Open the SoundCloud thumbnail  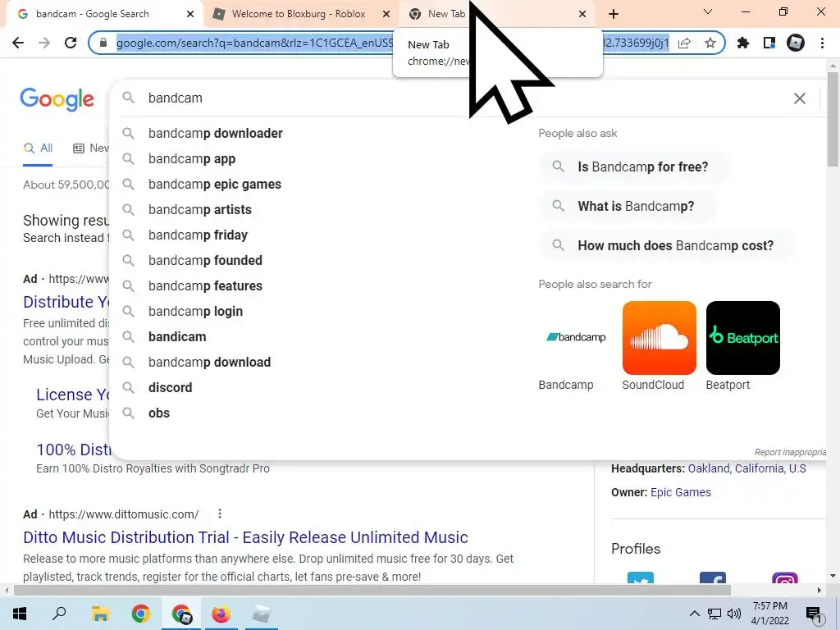[660, 337]
